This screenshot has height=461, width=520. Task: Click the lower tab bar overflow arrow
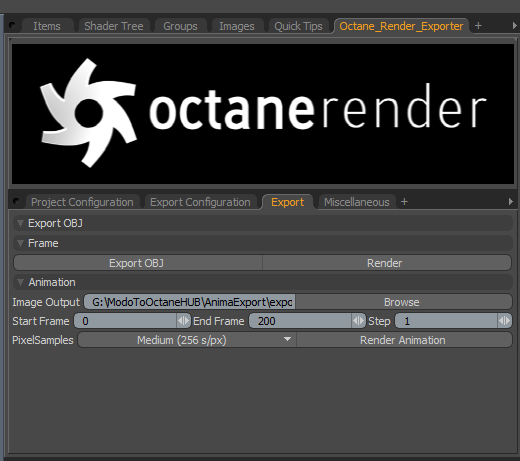point(510,201)
